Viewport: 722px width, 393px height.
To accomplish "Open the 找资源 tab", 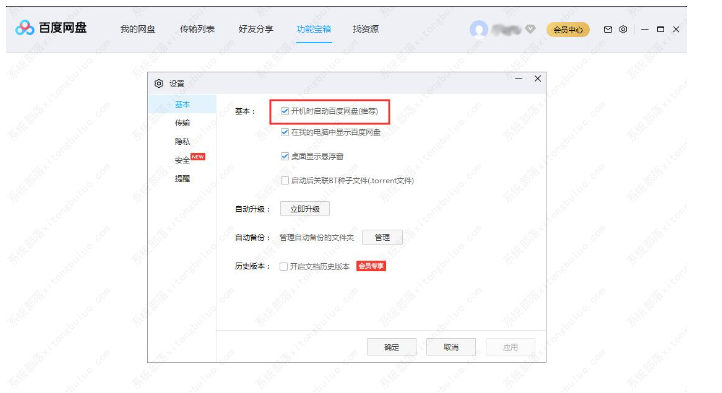I will pyautogui.click(x=366, y=29).
